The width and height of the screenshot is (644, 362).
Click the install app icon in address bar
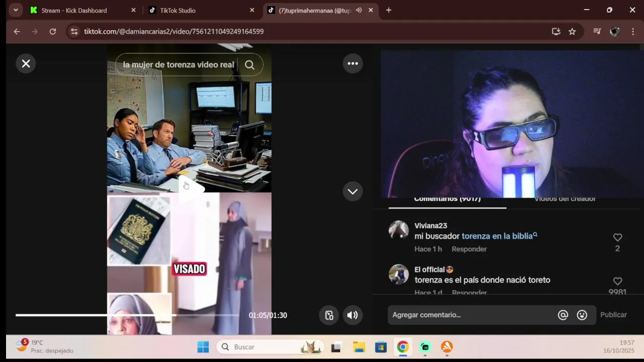[556, 31]
